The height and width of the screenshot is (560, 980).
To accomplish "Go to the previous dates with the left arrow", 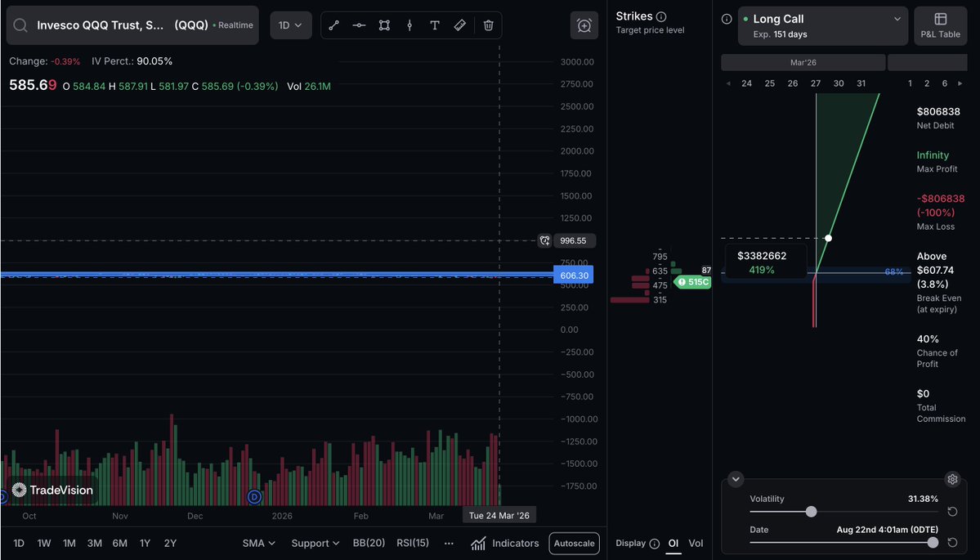I will tap(728, 83).
